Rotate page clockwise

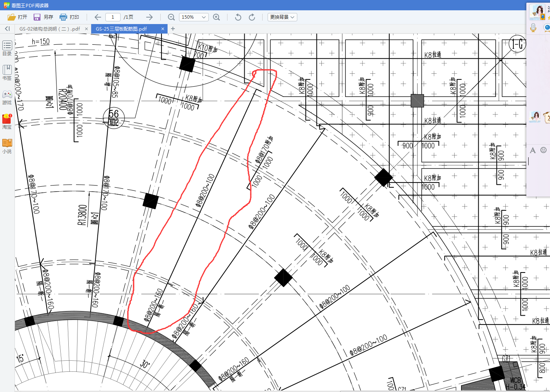252,17
